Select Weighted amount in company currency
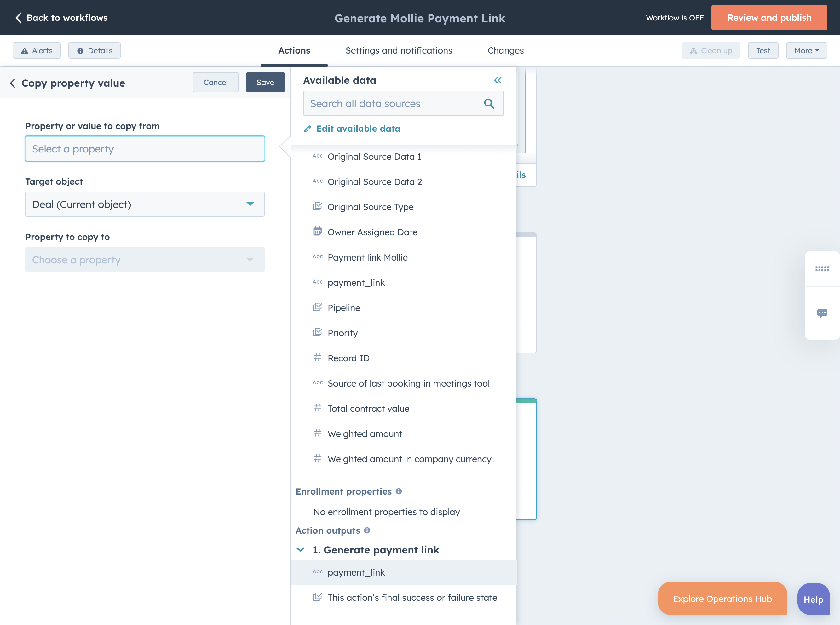The image size is (840, 625). pyautogui.click(x=403, y=459)
